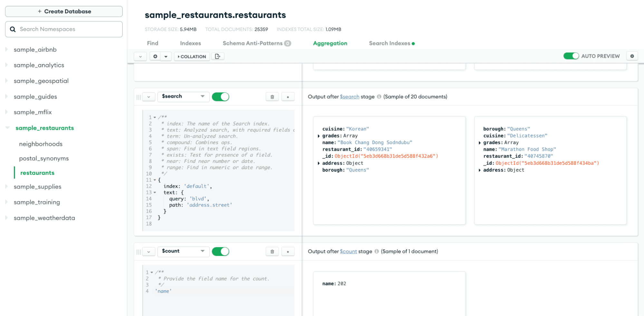This screenshot has height=316, width=644.
Task: Open the $count stage operator dropdown
Action: pos(183,251)
